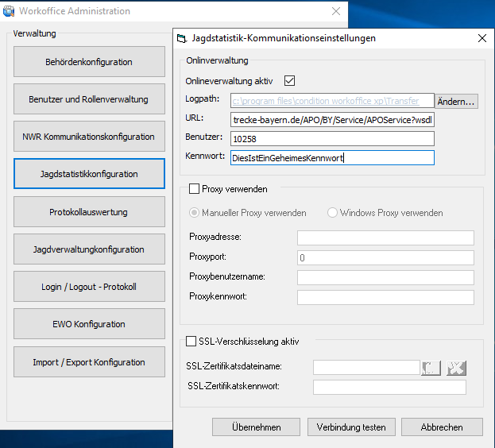
Task: Toggle SSL-Verschlüsselung aktiv checkbox
Action: click(191, 342)
